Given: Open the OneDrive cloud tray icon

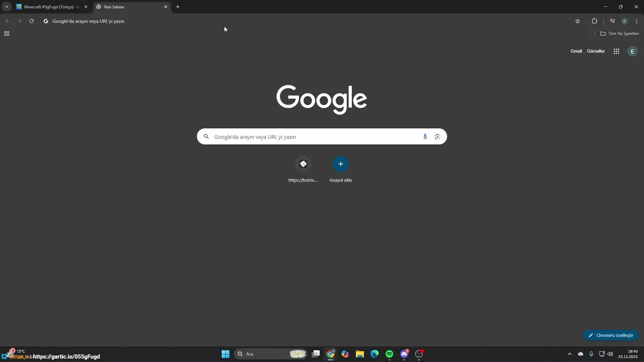Looking at the screenshot, I should click(x=581, y=354).
